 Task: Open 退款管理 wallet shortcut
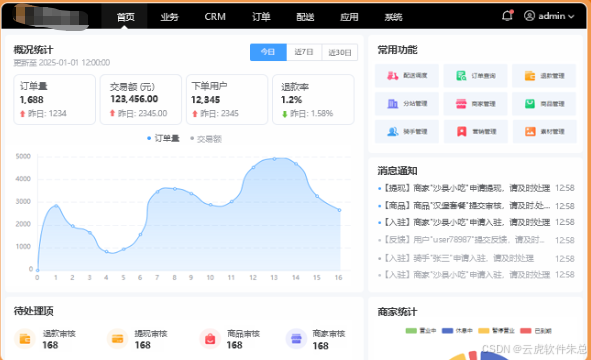tap(544, 76)
